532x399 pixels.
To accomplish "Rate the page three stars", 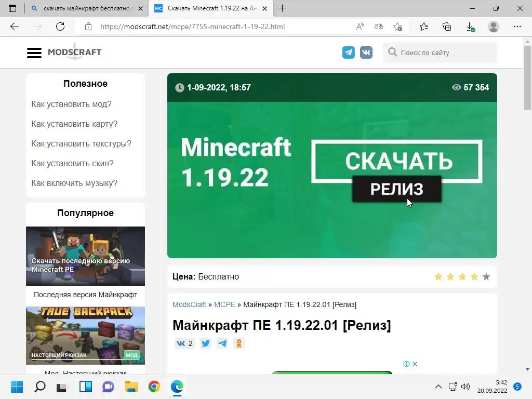I will [x=462, y=277].
